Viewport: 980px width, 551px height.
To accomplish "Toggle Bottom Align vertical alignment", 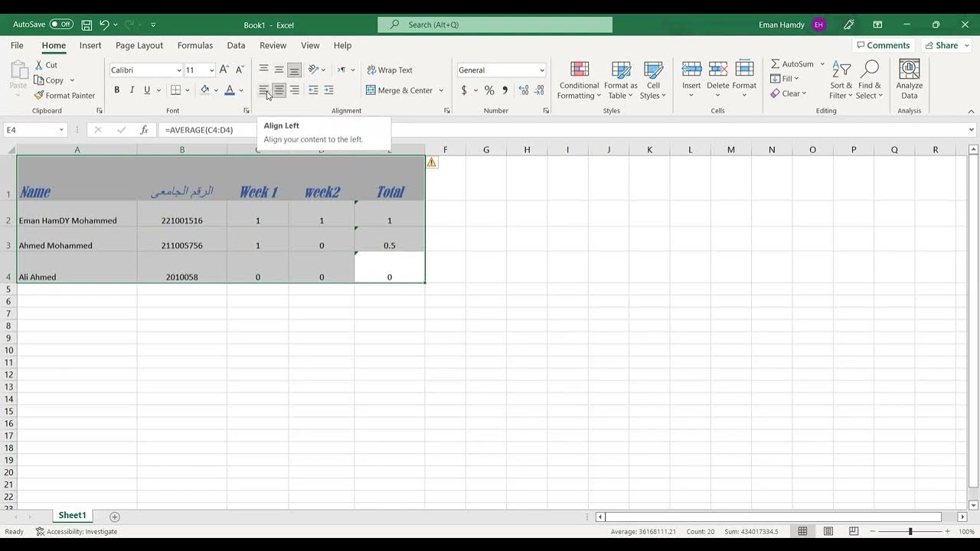I will tap(294, 70).
